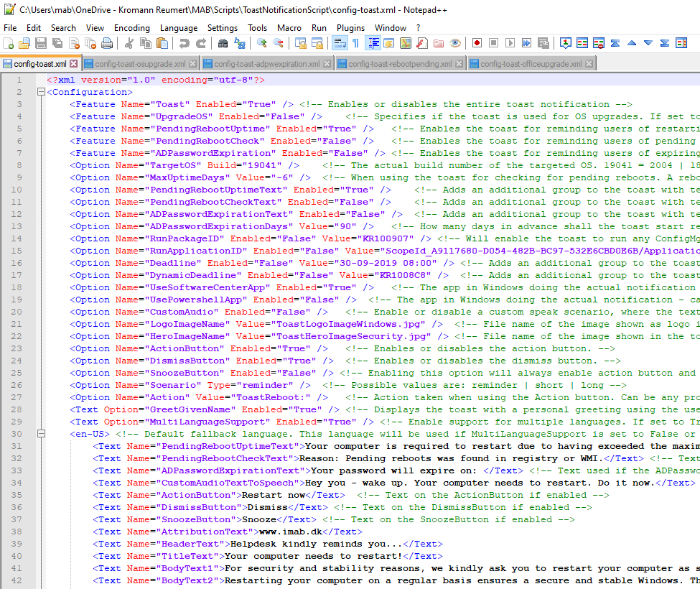This screenshot has height=589, width=700.
Task: Open the File menu
Action: tap(10, 28)
